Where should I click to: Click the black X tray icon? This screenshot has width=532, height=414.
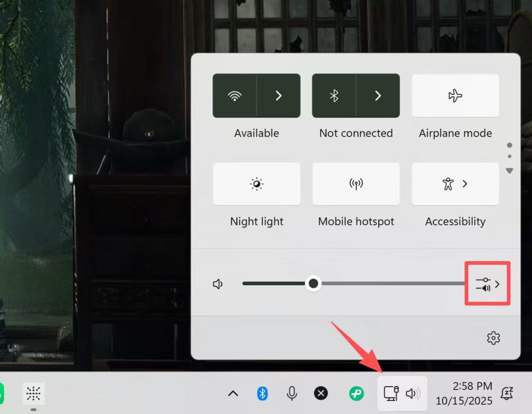point(321,394)
